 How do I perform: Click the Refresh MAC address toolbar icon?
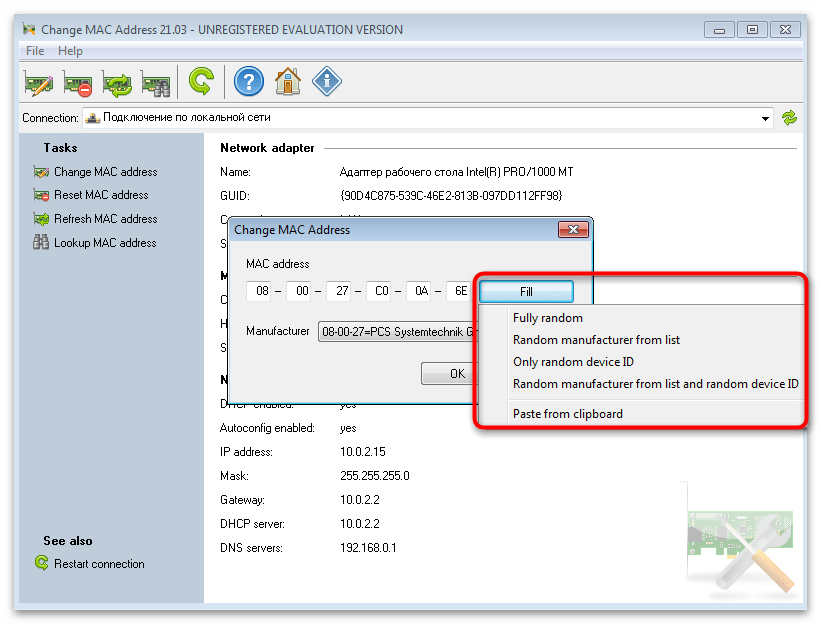117,83
